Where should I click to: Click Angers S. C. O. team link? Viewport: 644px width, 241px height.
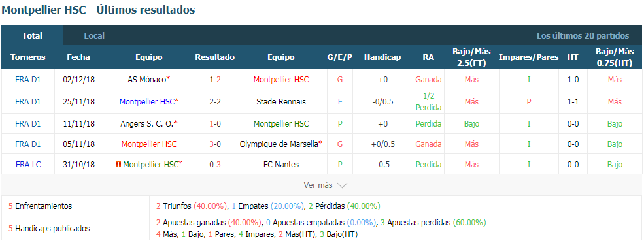146,123
